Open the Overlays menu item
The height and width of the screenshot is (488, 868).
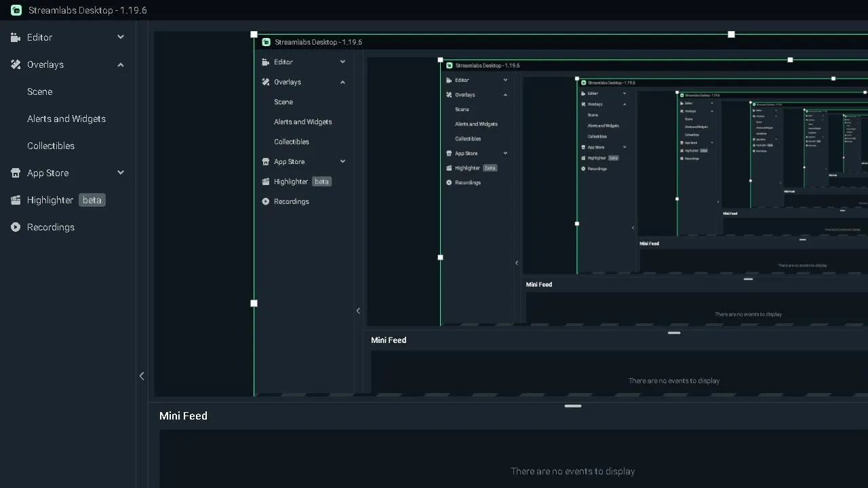point(45,64)
